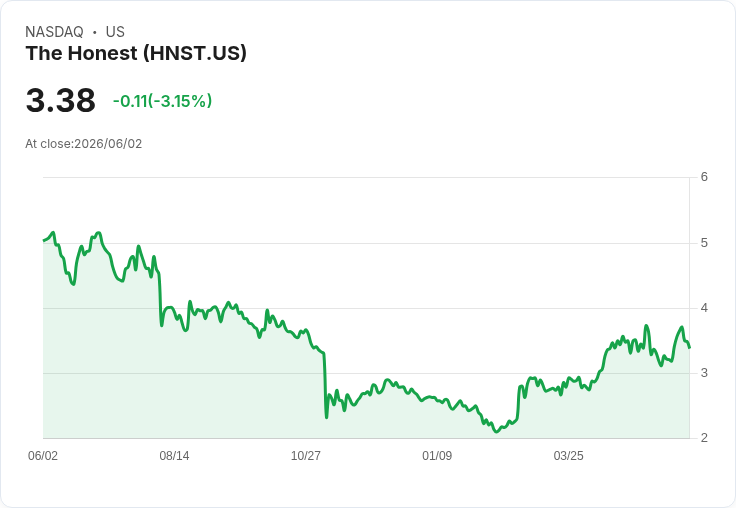Click the 6 price axis label
Image resolution: width=736 pixels, height=508 pixels.
704,177
